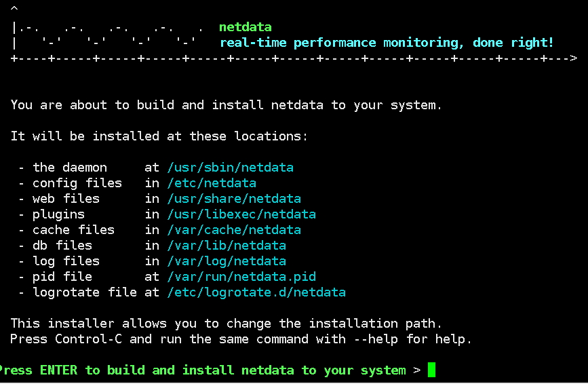Viewport: 588px width, 384px height.
Task: Click 'web files' label
Action: click(x=66, y=199)
